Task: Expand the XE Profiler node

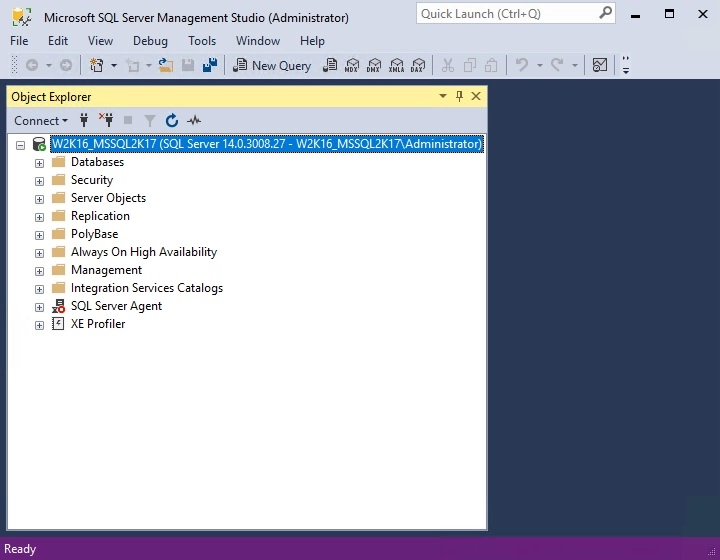Action: [x=39, y=325]
